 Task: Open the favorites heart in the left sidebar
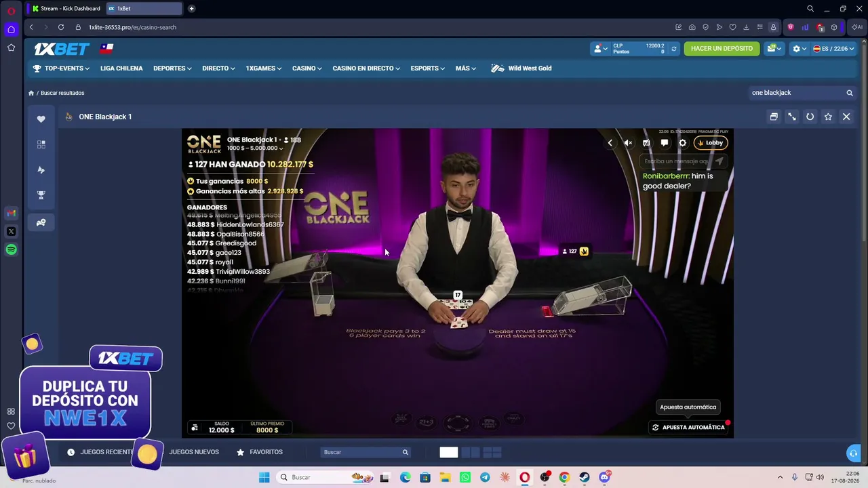[41, 119]
